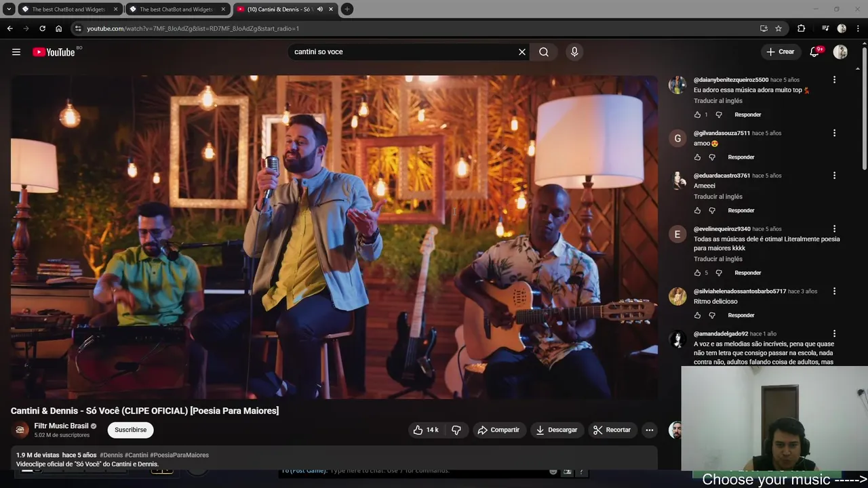
Task: Like the video with 14 k thumbs-up
Action: click(426, 430)
